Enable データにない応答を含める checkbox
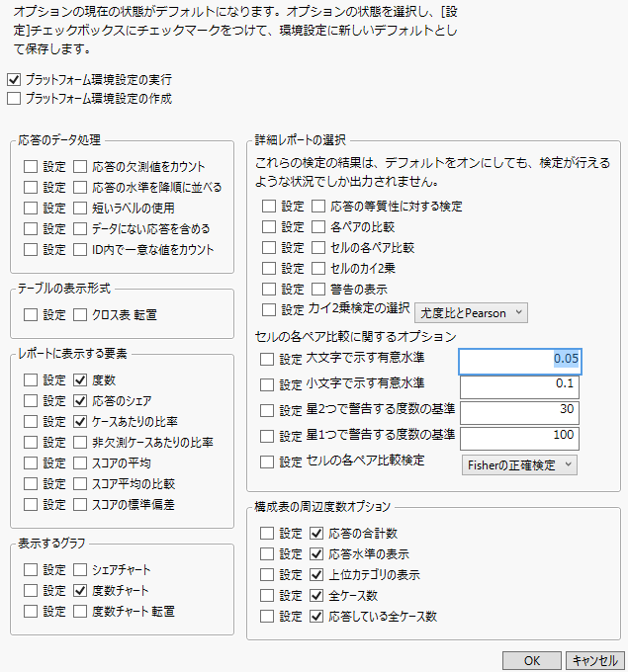628x672 pixels. pyautogui.click(x=80, y=229)
